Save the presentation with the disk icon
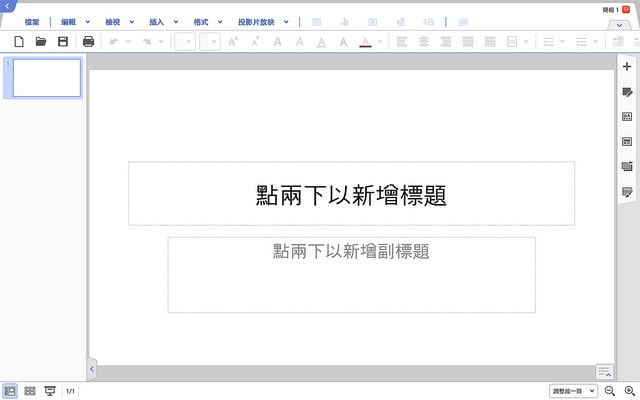640x400 pixels. pos(63,41)
